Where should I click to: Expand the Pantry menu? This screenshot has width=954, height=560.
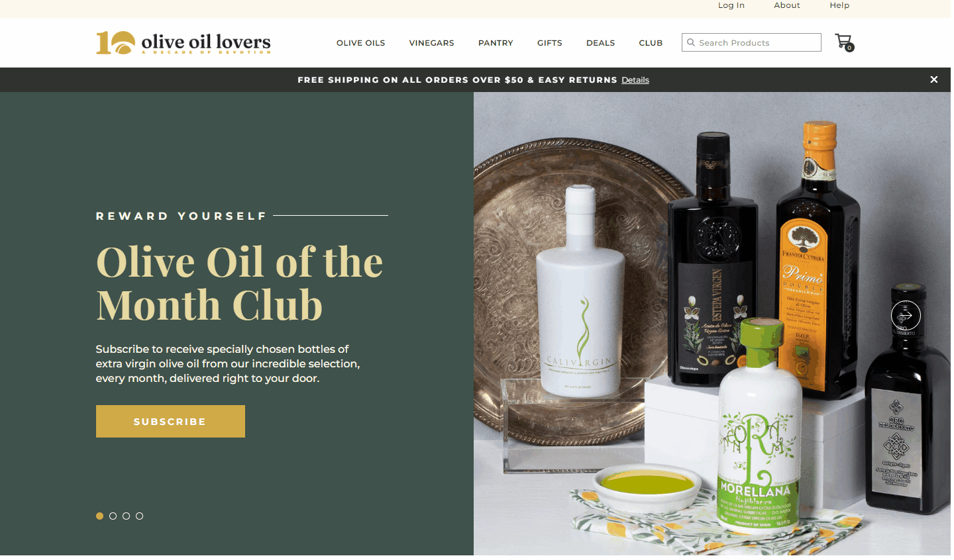496,43
